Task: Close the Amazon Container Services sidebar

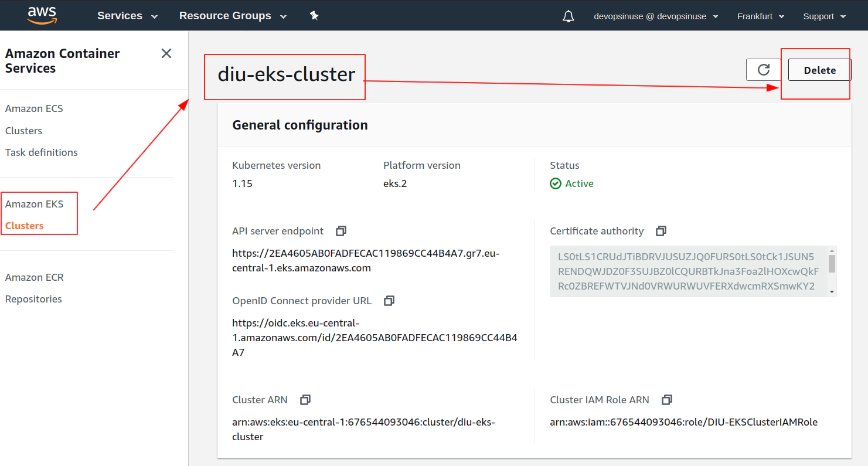Action: [166, 53]
